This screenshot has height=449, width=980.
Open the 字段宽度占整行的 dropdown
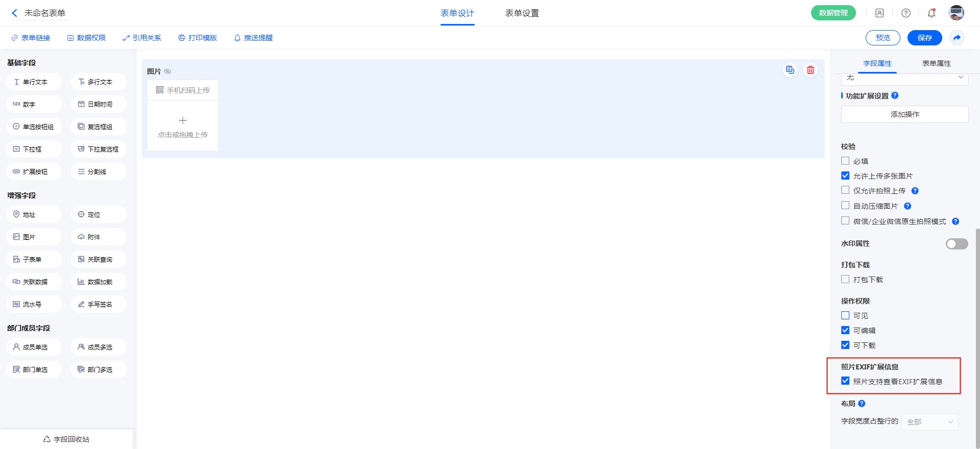[x=929, y=422]
